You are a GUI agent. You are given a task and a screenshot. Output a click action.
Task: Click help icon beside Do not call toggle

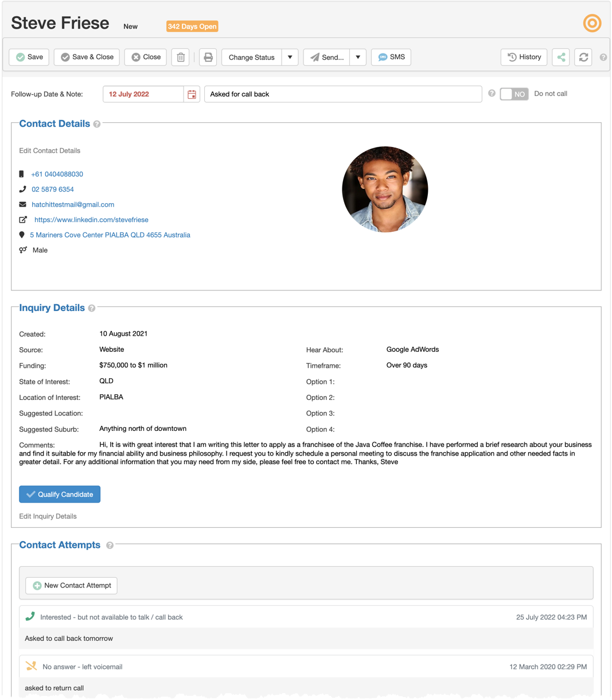[492, 93]
